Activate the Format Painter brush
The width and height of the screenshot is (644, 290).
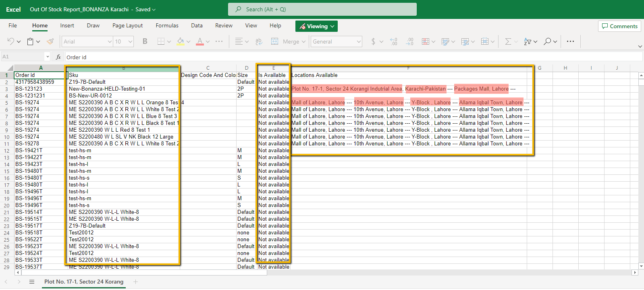(x=50, y=41)
